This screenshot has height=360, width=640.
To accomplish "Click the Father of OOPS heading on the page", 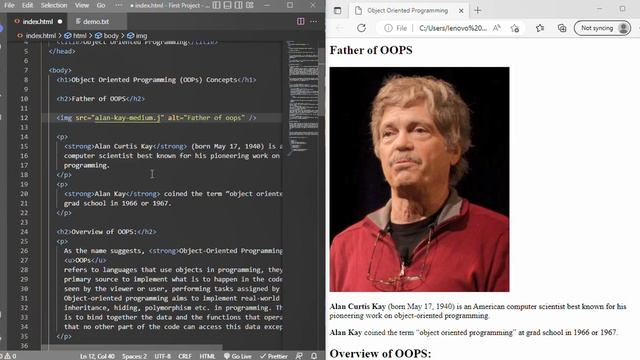I will (x=371, y=50).
